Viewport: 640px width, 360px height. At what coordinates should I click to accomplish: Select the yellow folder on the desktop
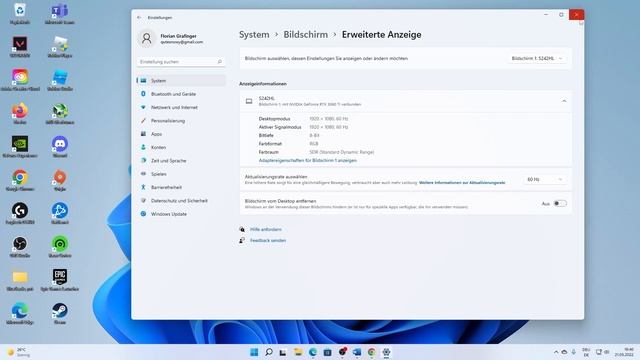20,280
